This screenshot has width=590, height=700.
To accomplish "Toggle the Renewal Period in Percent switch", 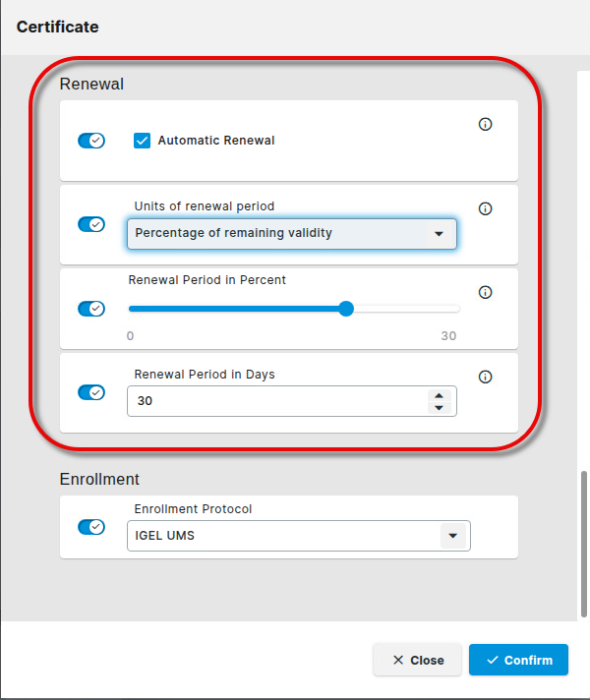I will click(91, 309).
